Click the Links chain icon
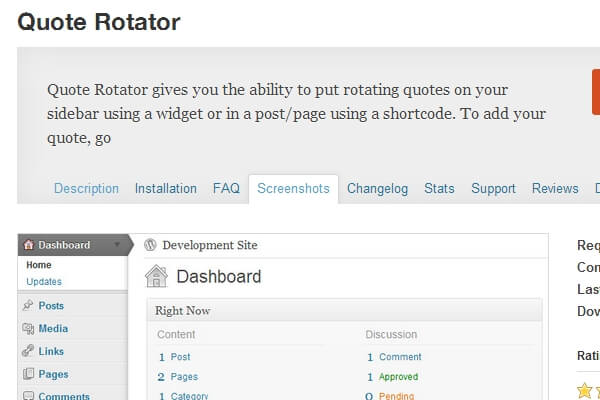 28,352
